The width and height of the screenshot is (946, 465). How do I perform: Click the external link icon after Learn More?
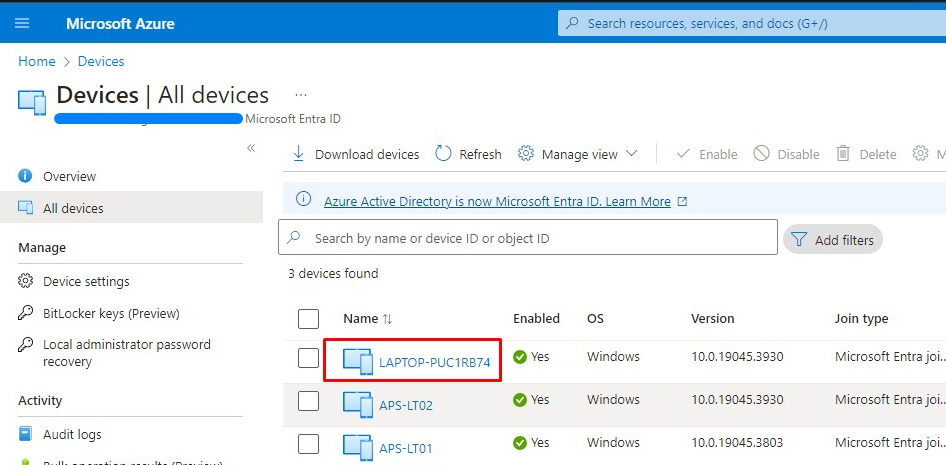682,201
